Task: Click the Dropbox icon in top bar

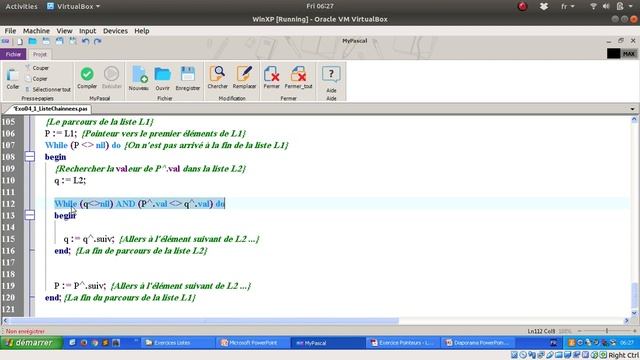Action: coord(543,6)
